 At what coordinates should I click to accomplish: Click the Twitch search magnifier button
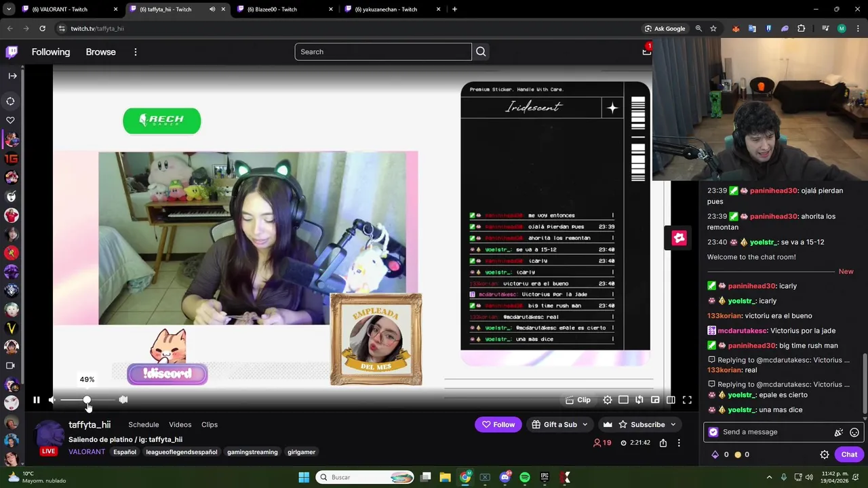click(x=481, y=52)
